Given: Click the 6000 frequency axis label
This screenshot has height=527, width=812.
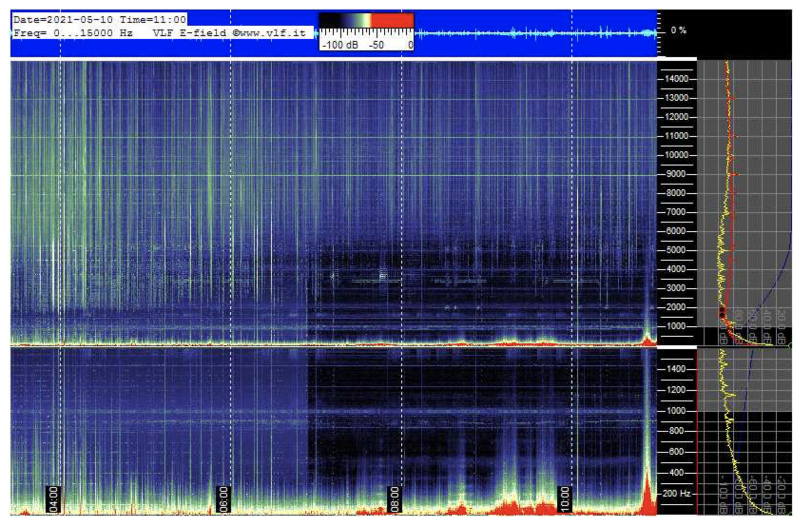Looking at the screenshot, I should pos(676,231).
